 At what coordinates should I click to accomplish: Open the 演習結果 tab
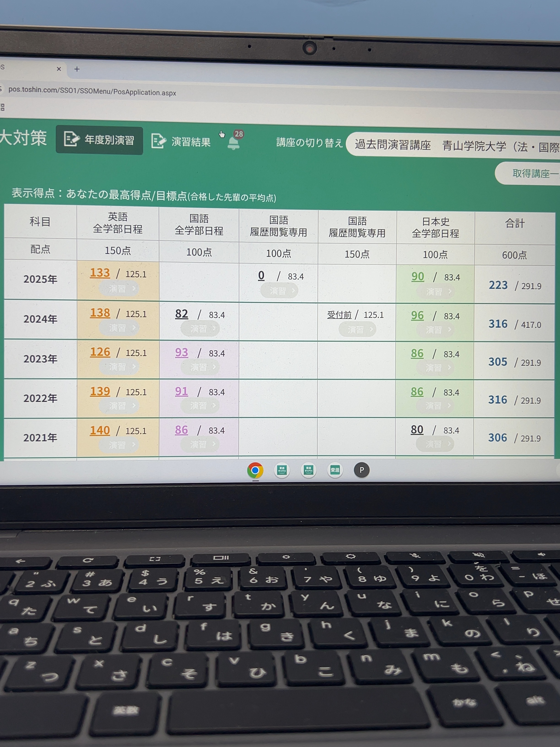pyautogui.click(x=181, y=141)
